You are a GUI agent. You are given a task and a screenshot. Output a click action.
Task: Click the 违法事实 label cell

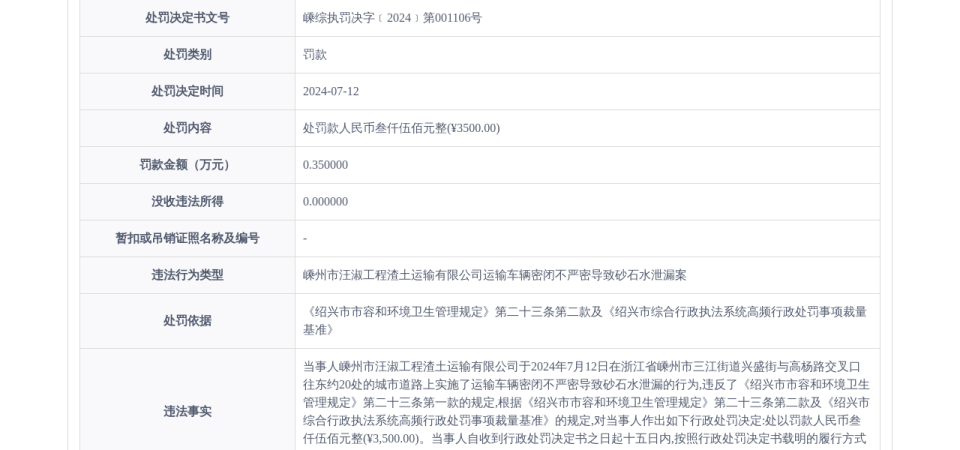[x=187, y=411]
